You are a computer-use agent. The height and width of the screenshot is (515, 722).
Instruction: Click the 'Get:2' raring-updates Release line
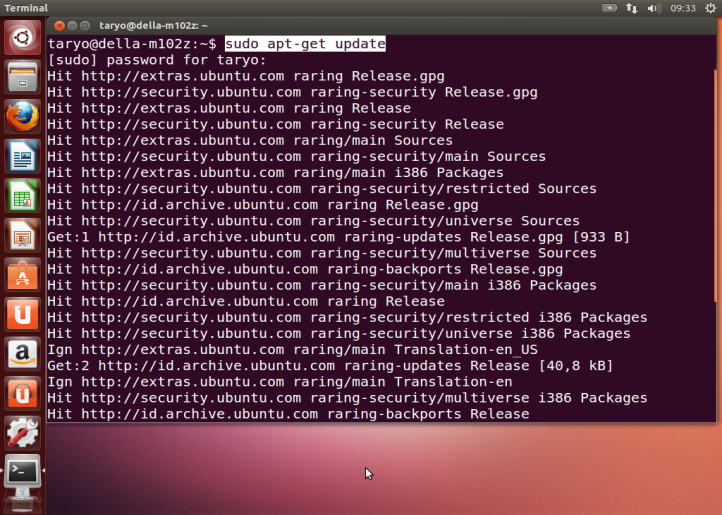330,366
